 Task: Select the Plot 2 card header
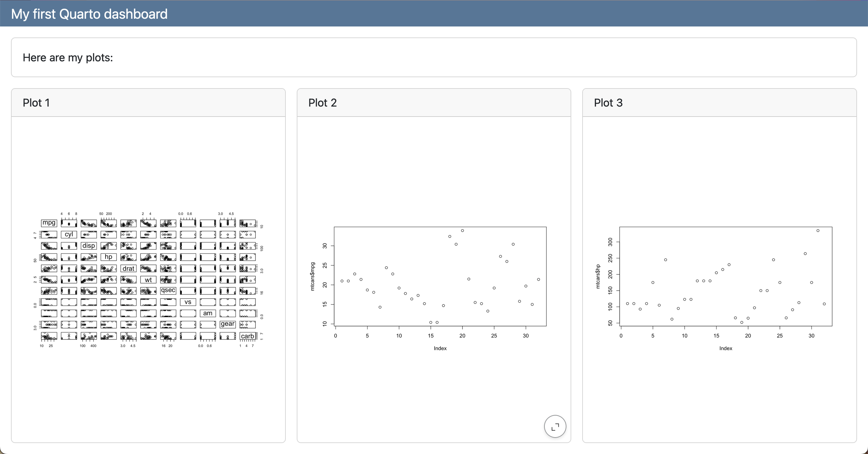click(x=323, y=102)
